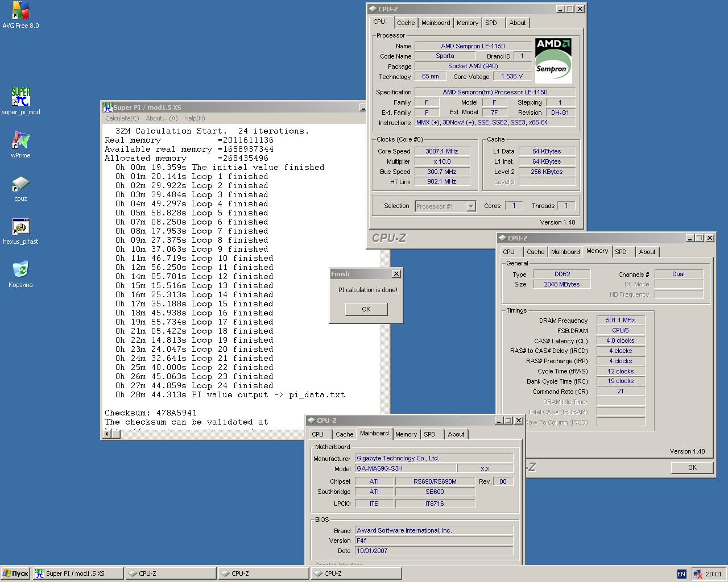Click the Command Rate 2T value
Viewport: 728px width, 582px height.
click(x=621, y=391)
